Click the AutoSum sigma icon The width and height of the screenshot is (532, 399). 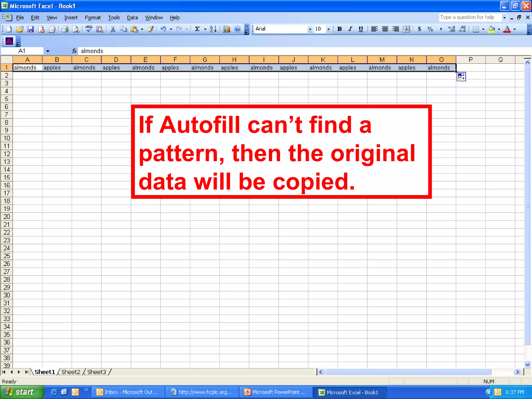point(197,29)
